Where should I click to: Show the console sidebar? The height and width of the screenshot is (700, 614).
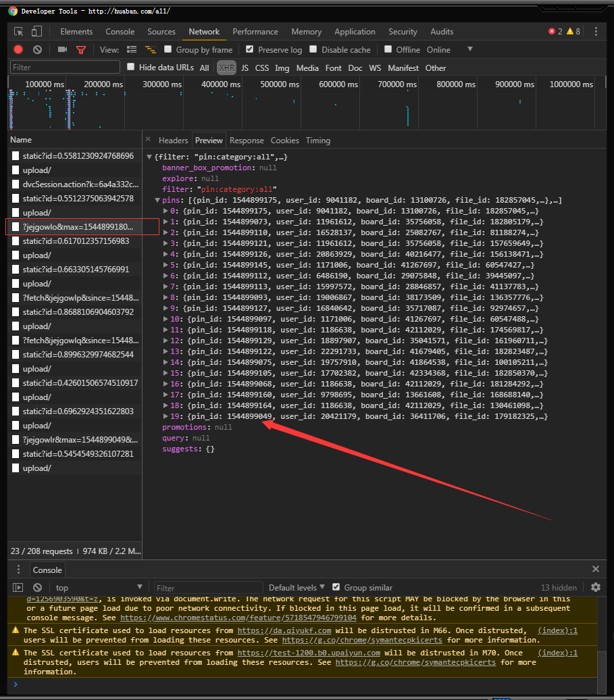click(x=18, y=588)
